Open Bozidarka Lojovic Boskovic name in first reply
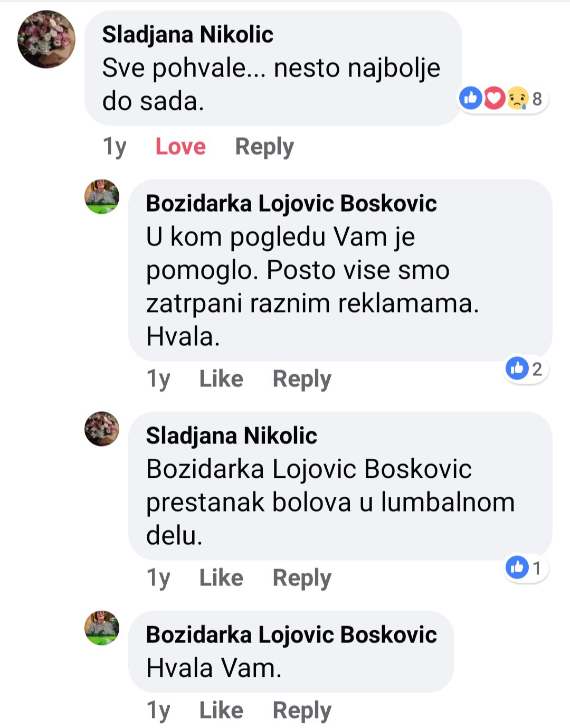This screenshot has width=570, height=728. pos(291,204)
